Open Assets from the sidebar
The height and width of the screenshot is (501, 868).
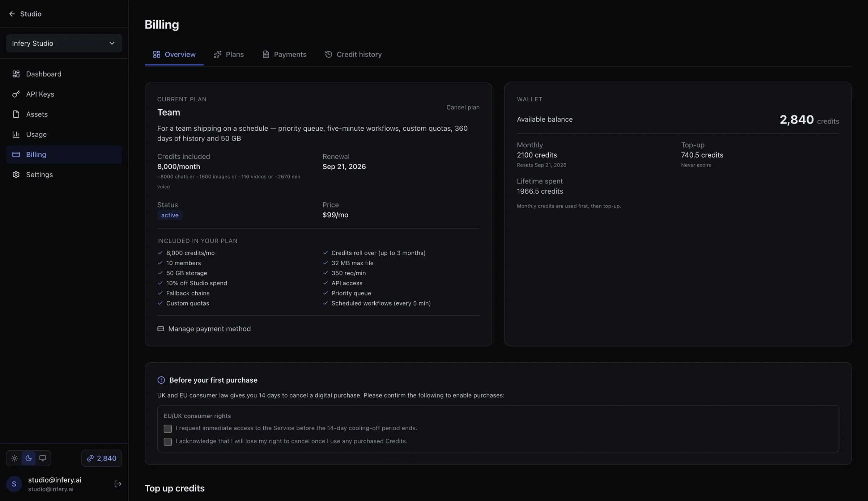[x=64, y=114]
